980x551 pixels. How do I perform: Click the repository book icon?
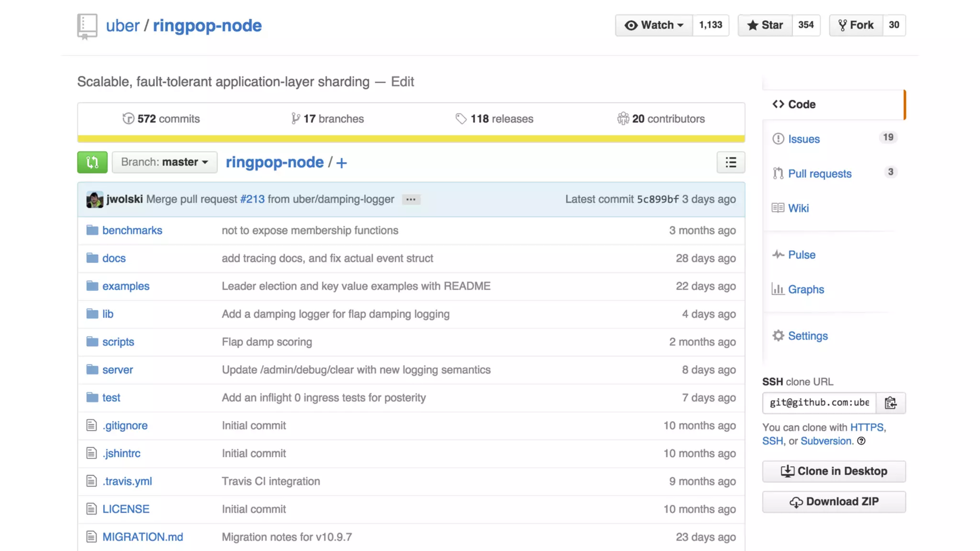[x=87, y=26]
